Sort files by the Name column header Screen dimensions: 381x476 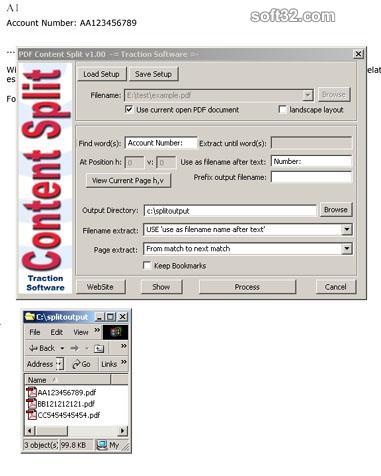pos(67,380)
